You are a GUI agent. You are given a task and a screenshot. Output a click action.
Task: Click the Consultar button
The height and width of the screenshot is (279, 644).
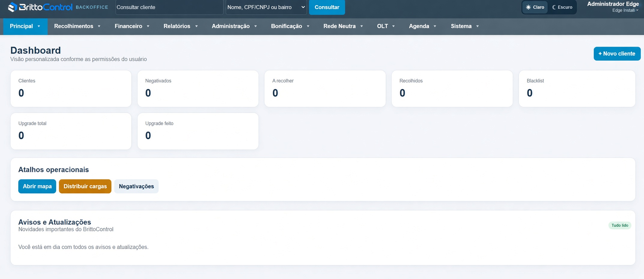click(327, 7)
